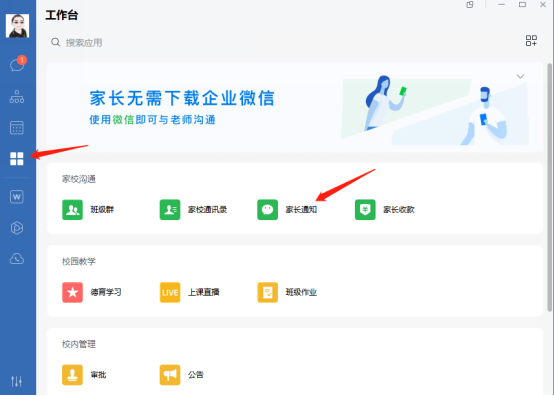Open the Calendar icon in the sidebar
Screen dimensions: 554x396
[x=17, y=128]
